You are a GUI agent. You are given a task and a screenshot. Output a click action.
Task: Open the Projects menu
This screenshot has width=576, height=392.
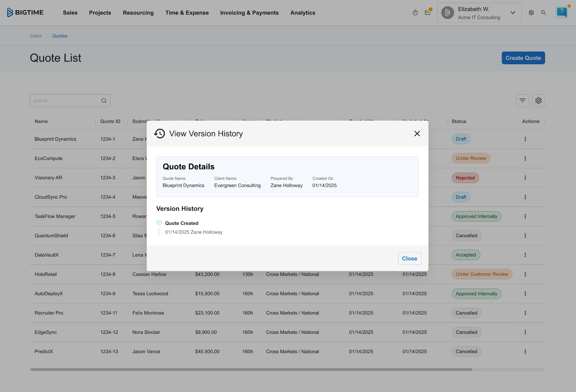point(100,13)
